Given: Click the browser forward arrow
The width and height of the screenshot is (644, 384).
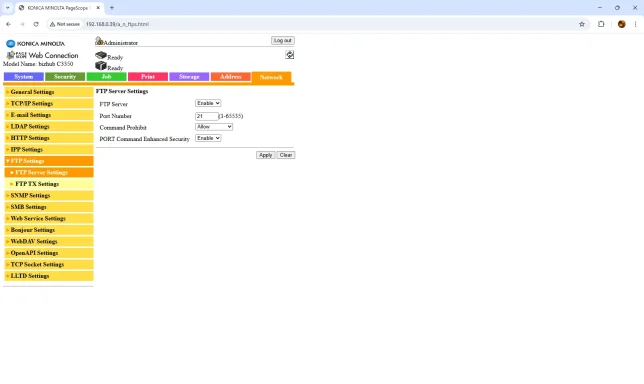Looking at the screenshot, I should click(22, 24).
